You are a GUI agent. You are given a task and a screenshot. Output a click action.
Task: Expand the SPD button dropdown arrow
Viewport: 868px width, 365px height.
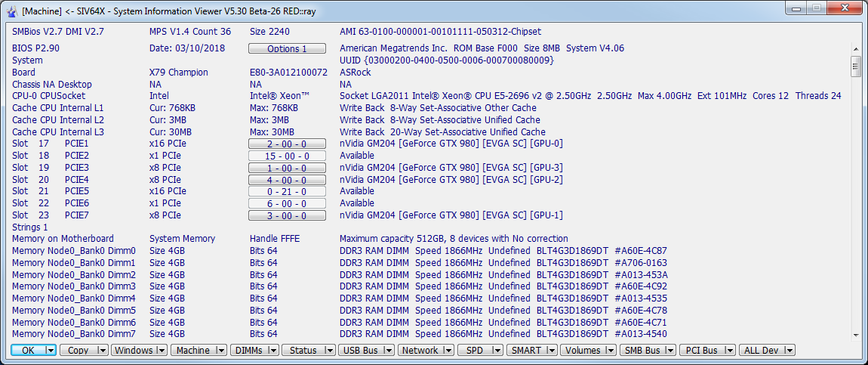tap(497, 350)
